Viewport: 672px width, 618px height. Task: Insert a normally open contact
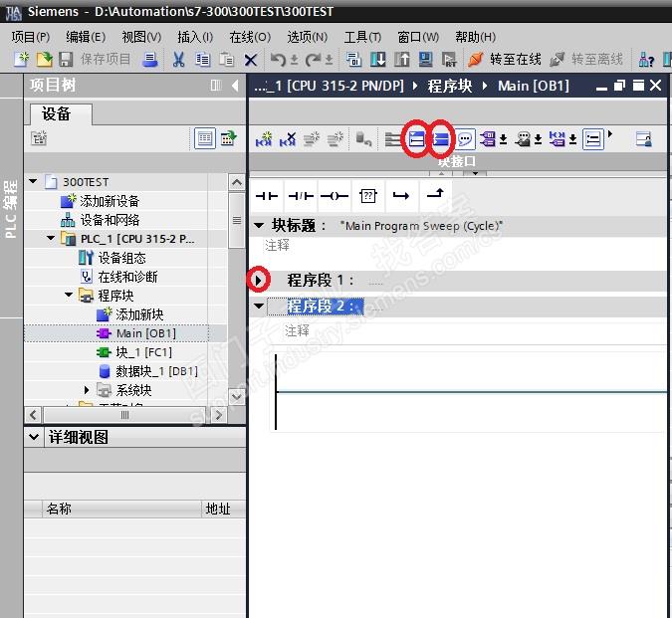tap(267, 196)
